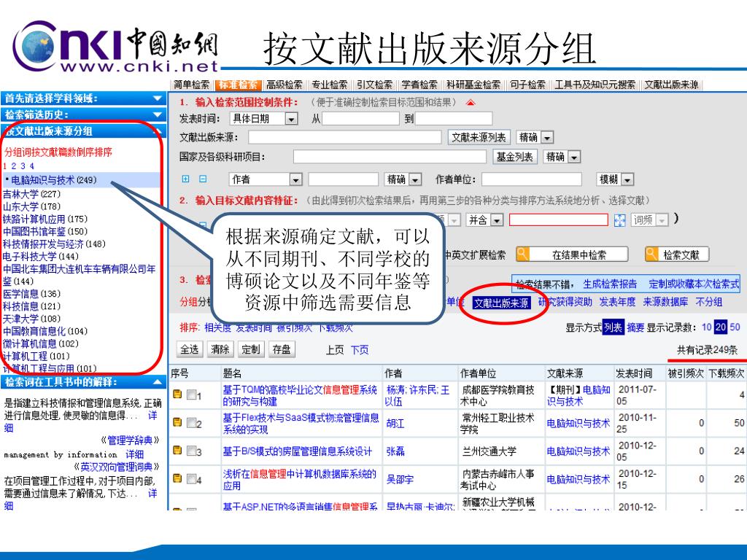Click the 文献来源列表 button
The height and width of the screenshot is (560, 747).
click(479, 138)
